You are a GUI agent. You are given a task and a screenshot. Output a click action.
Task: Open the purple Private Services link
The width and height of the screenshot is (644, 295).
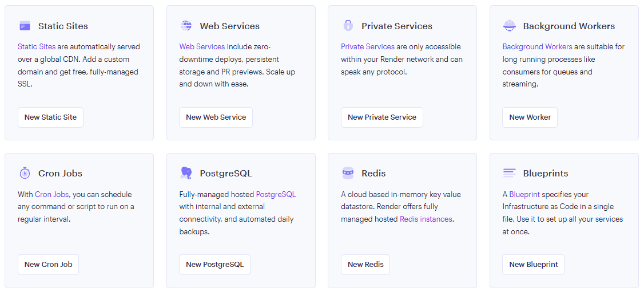(368, 46)
